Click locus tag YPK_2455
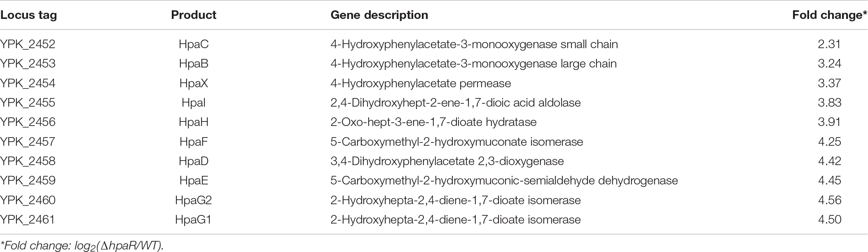The height and width of the screenshot is (252, 868). [28, 103]
